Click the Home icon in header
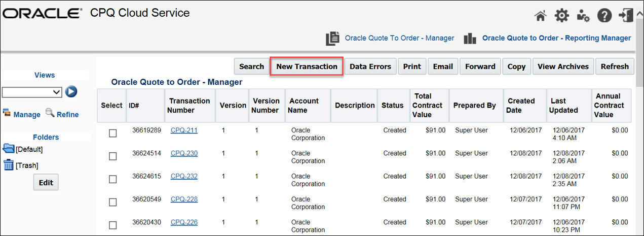The height and width of the screenshot is (236, 644). [541, 16]
